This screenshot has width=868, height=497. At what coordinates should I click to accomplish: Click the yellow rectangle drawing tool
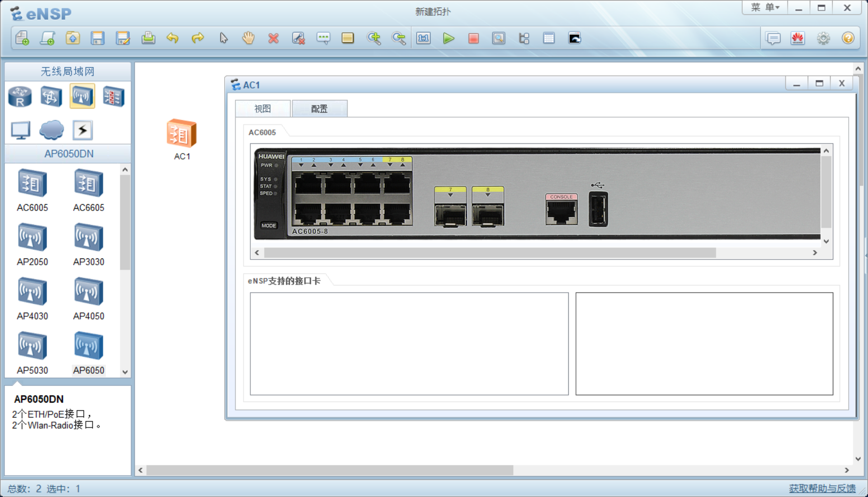[348, 38]
